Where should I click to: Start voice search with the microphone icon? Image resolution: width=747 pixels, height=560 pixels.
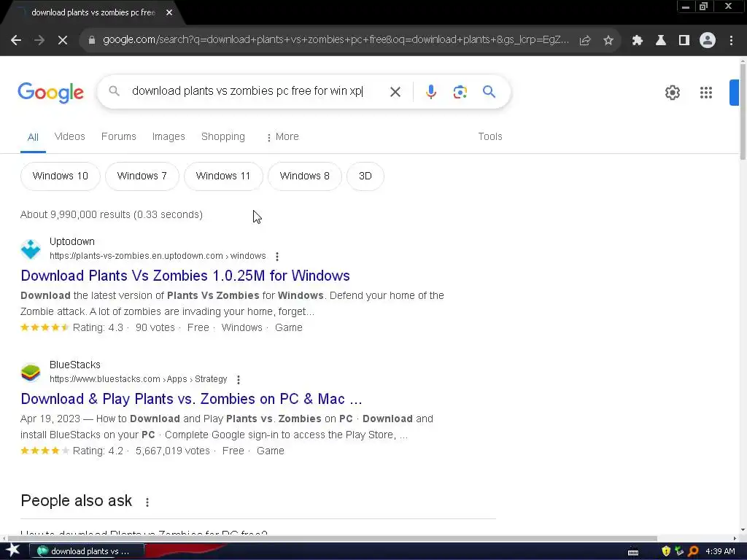tap(431, 92)
